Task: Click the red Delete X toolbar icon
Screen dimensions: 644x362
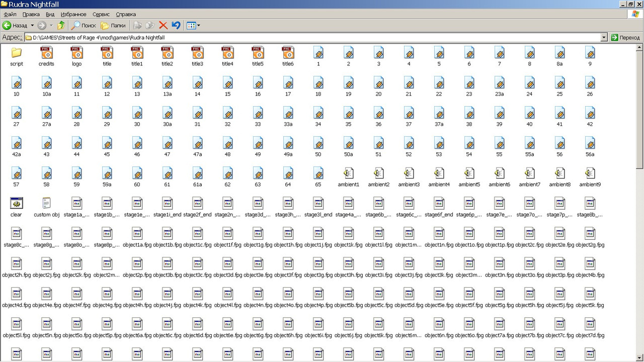Action: pos(163,25)
